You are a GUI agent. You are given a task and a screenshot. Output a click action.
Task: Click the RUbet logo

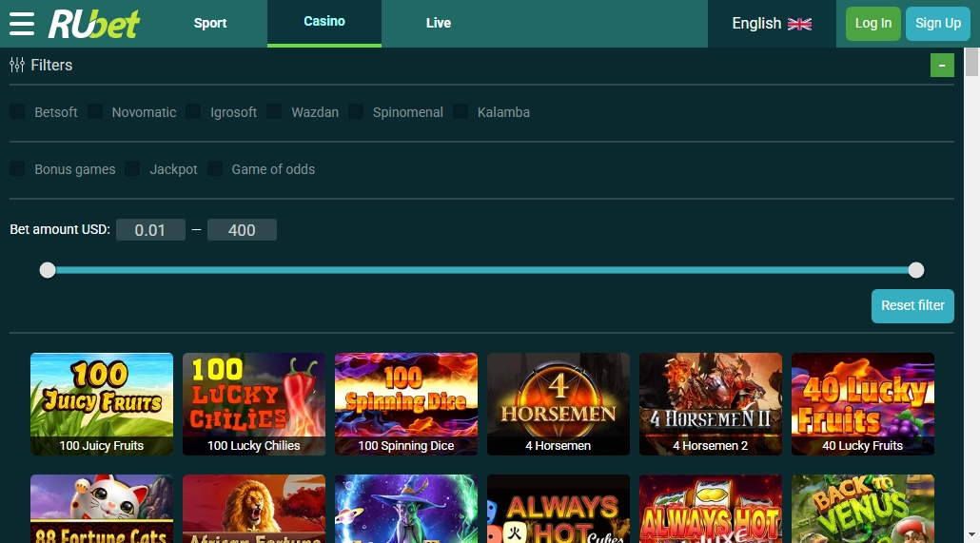[94, 24]
